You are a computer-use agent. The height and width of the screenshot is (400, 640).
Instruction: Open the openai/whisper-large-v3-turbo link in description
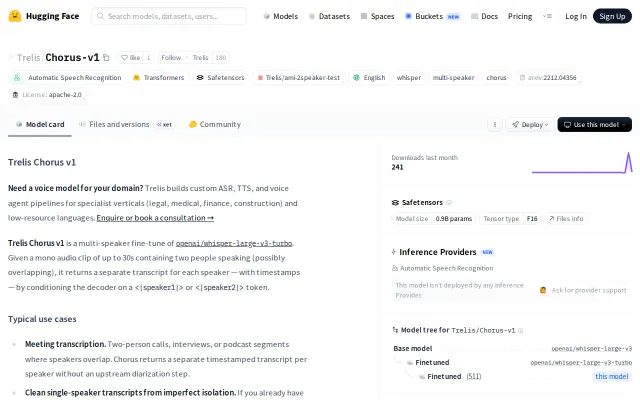coord(234,243)
